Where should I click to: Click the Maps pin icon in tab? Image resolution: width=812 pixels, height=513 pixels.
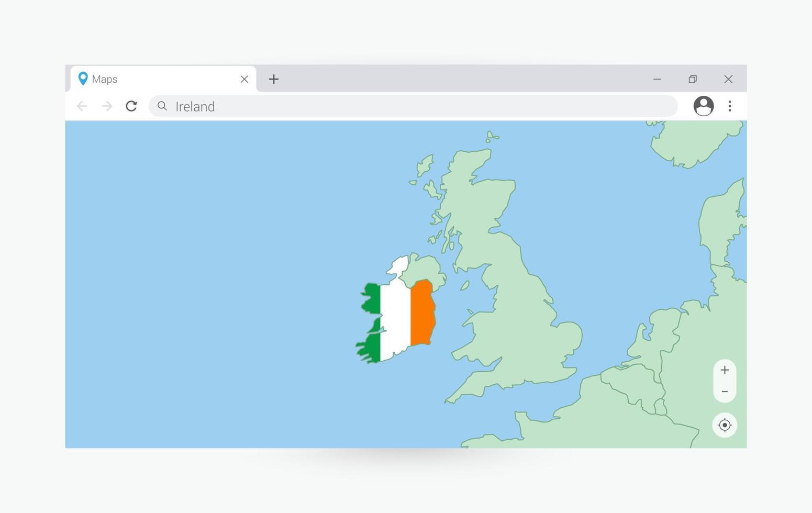(x=83, y=79)
